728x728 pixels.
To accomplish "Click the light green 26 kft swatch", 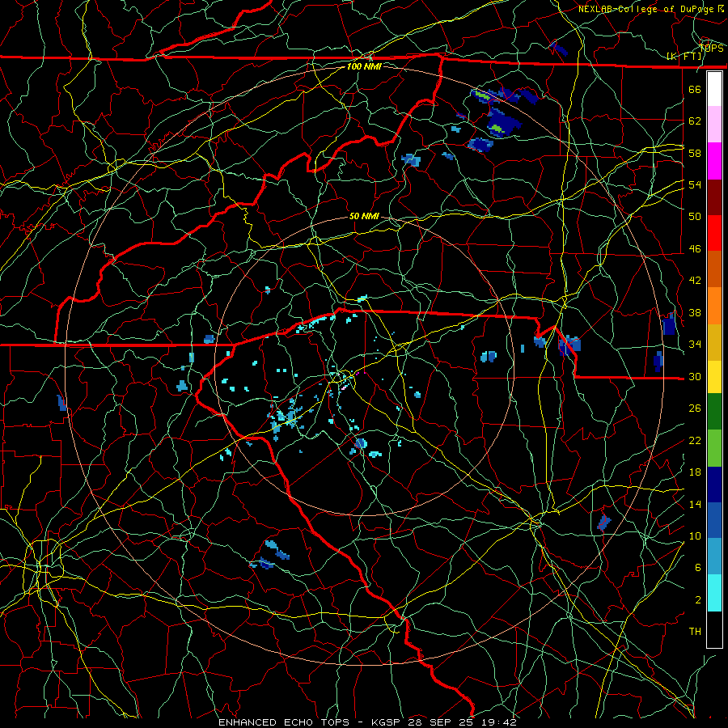I will coord(714,448).
